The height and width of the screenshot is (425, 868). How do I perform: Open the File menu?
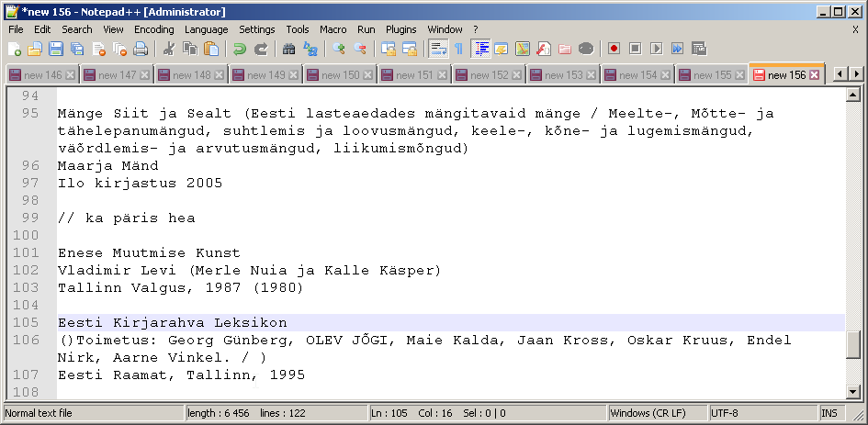[x=16, y=29]
